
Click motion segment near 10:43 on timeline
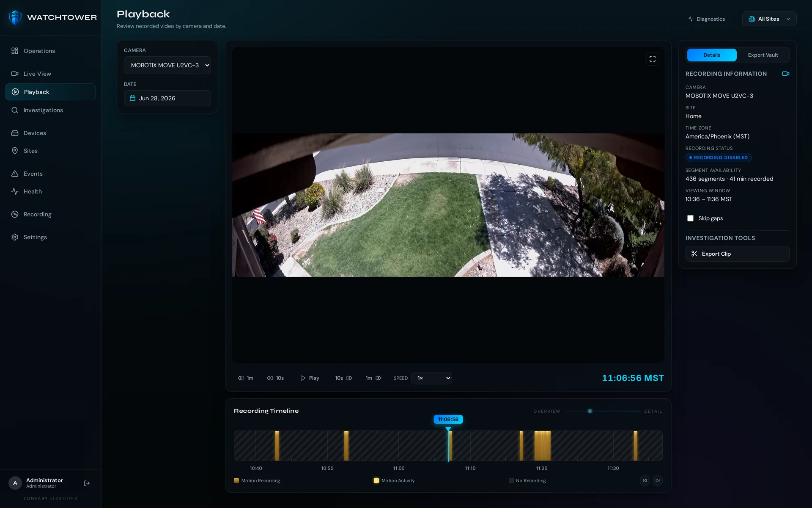click(x=277, y=446)
